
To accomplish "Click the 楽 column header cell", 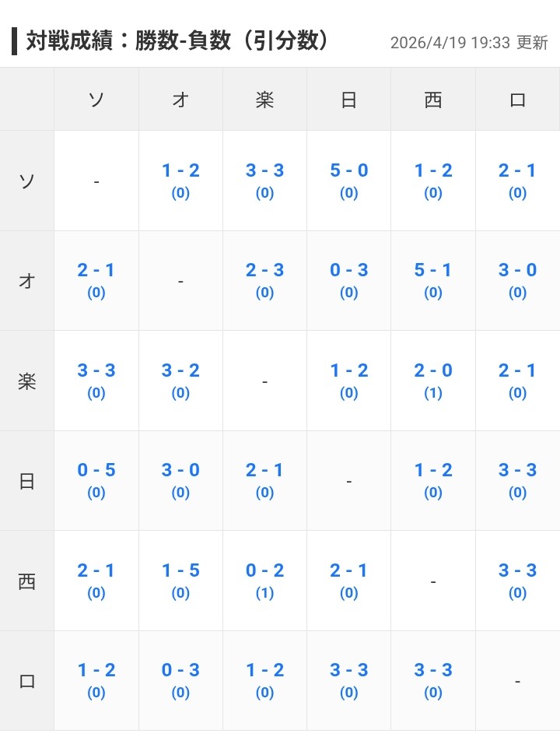I will [x=264, y=100].
